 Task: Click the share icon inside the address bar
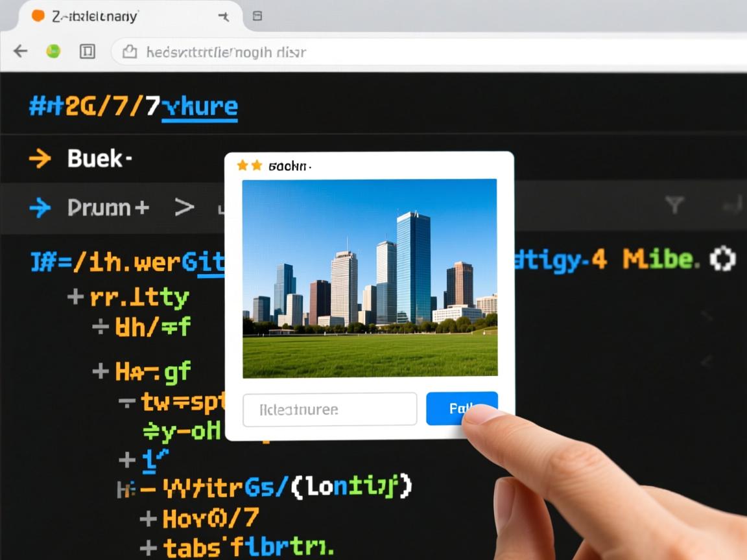[130, 52]
